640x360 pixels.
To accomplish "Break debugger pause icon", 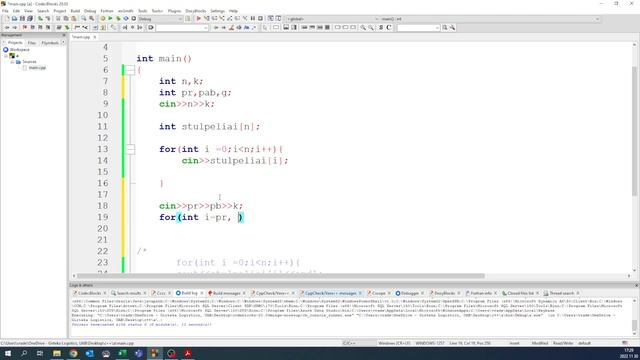I will point(253,19).
